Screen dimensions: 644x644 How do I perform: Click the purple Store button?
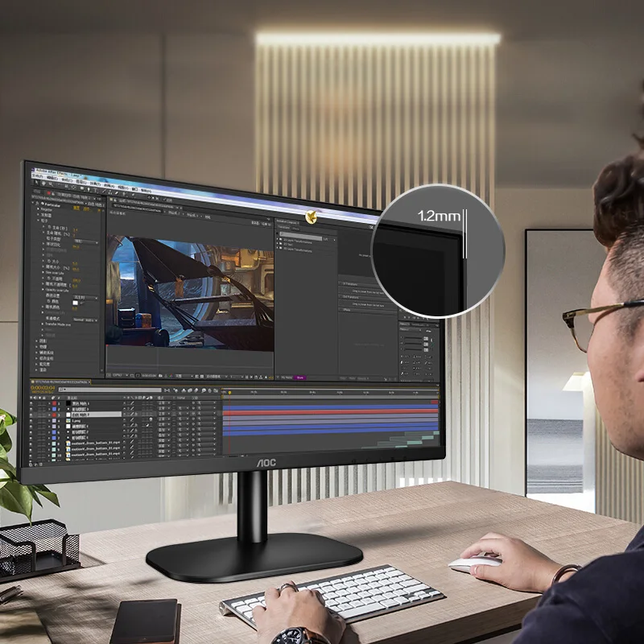299,378
